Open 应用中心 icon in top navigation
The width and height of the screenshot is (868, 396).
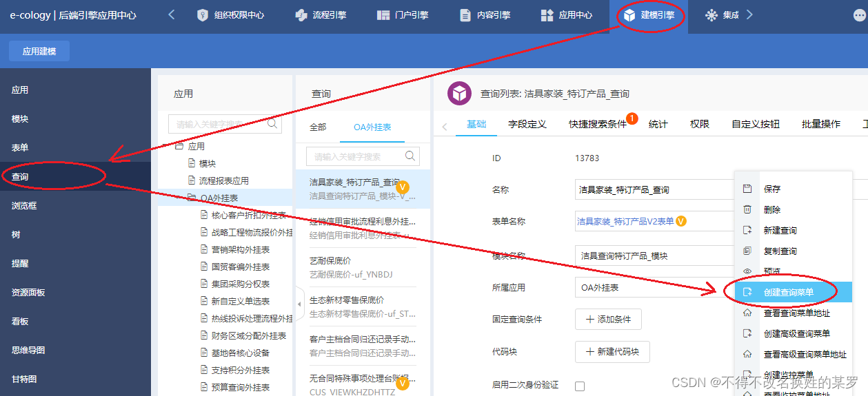coord(547,15)
